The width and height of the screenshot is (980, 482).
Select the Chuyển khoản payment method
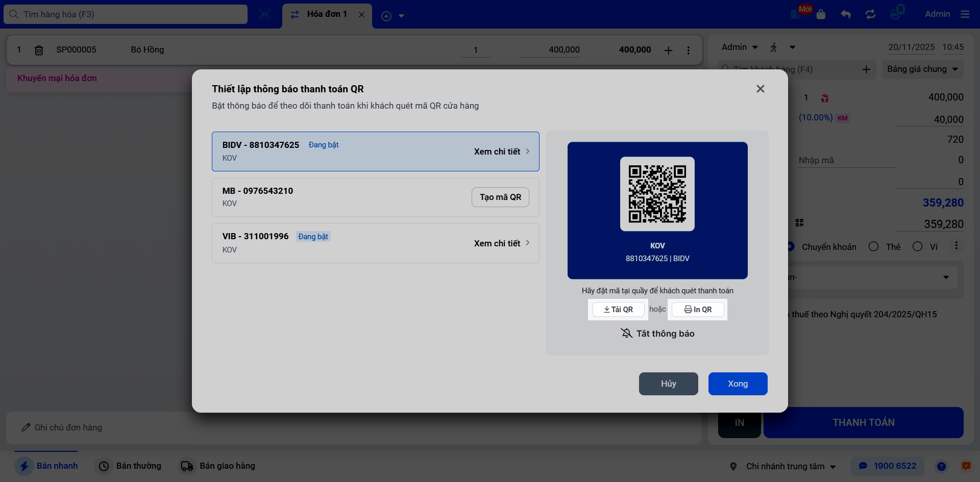point(829,247)
